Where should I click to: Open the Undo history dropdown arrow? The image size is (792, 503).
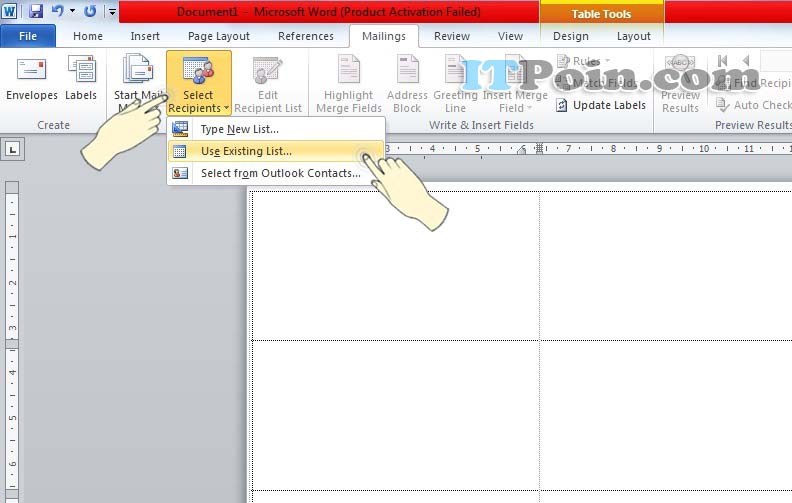click(72, 11)
